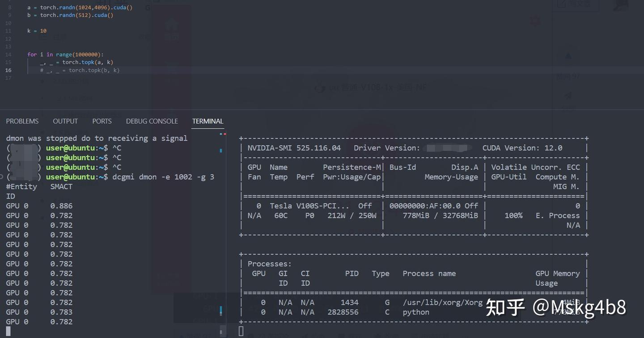Place cursor on commented torch.topk(b, k) line
The height and width of the screenshot is (338, 644).
coord(80,70)
